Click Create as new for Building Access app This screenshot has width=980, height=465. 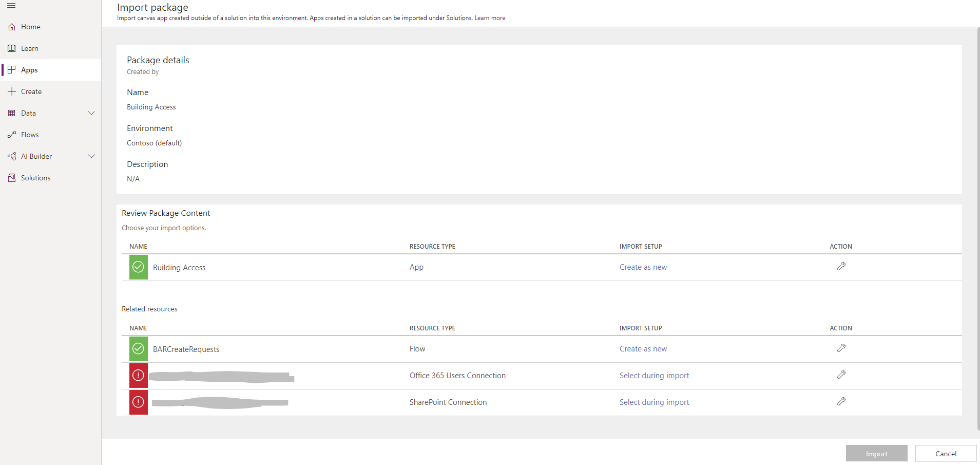[x=643, y=267]
